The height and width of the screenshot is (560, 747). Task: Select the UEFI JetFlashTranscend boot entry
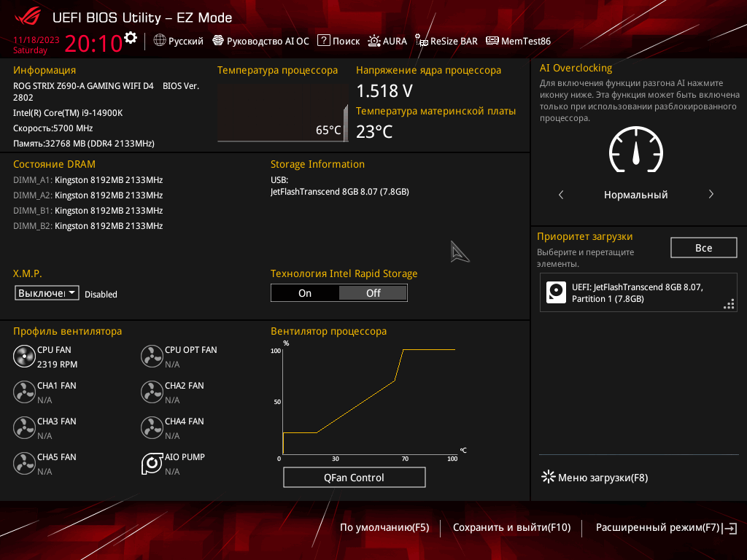tap(638, 292)
